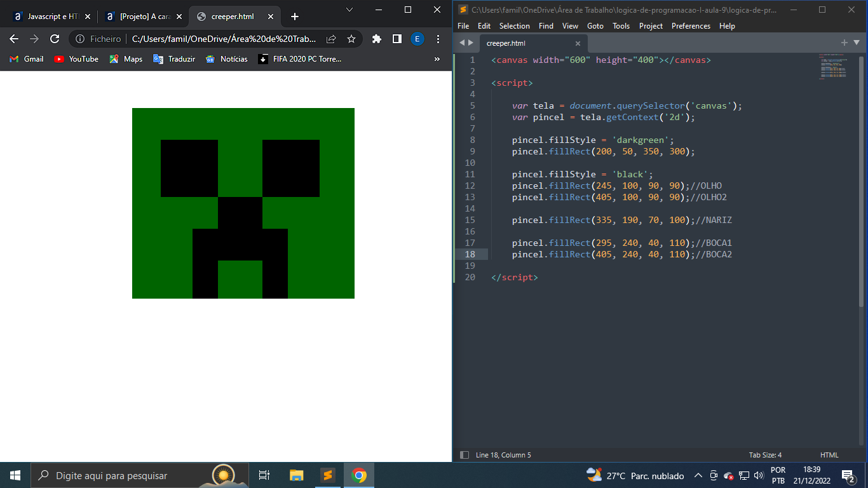868x488 pixels.
Task: Share this page icon in address bar
Action: tap(331, 39)
